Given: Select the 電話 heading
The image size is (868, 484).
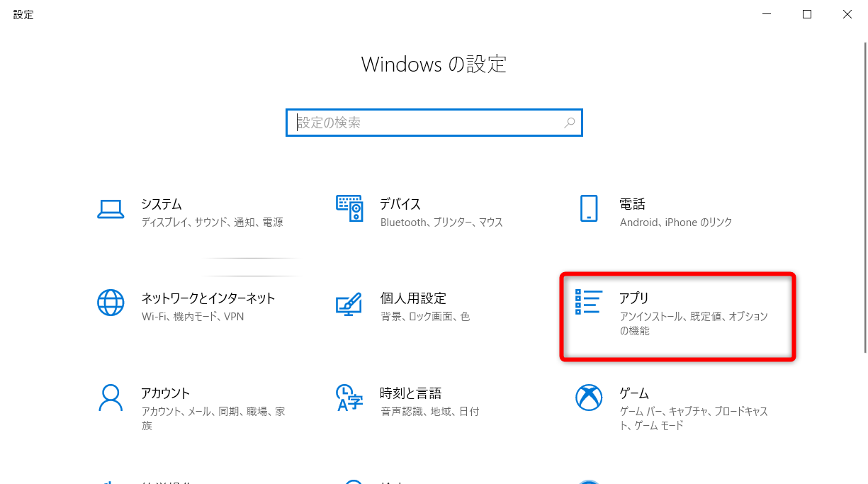Looking at the screenshot, I should [632, 204].
